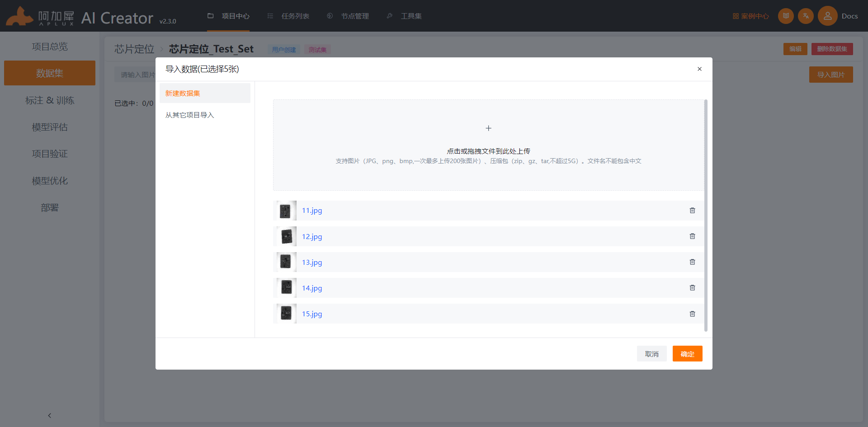Open 13.jpg thumbnail preview
This screenshot has width=868, height=427.
pyautogui.click(x=286, y=262)
